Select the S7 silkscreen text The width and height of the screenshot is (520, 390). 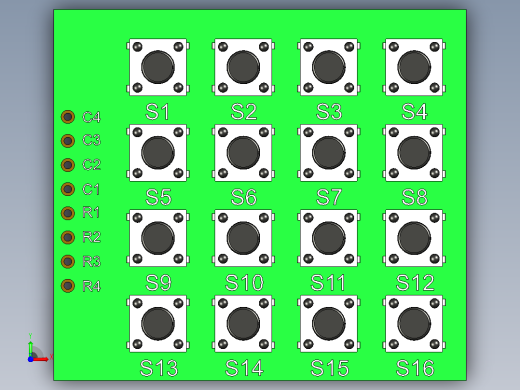(329, 197)
